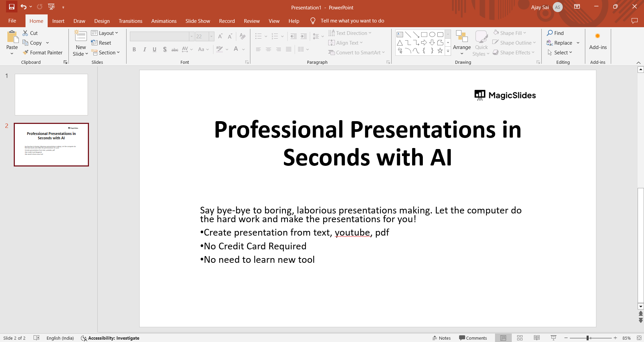Click the Find search icon
The width and height of the screenshot is (644, 342).
(550, 33)
